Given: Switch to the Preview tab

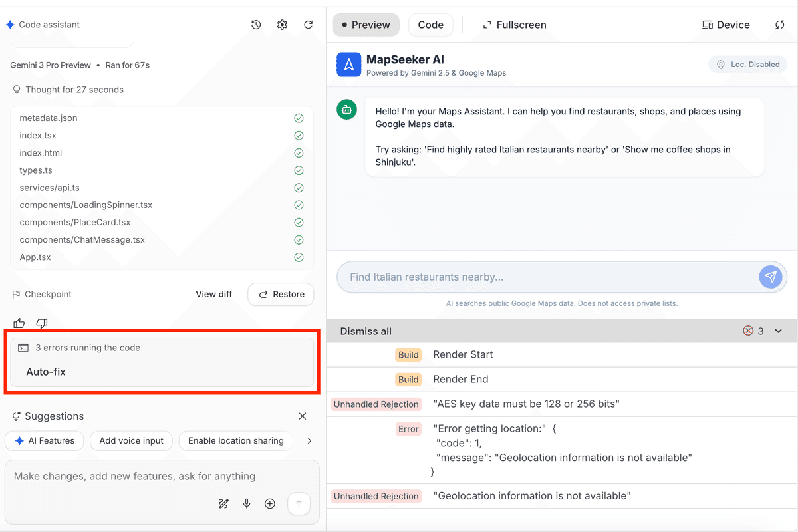Looking at the screenshot, I should pos(366,25).
